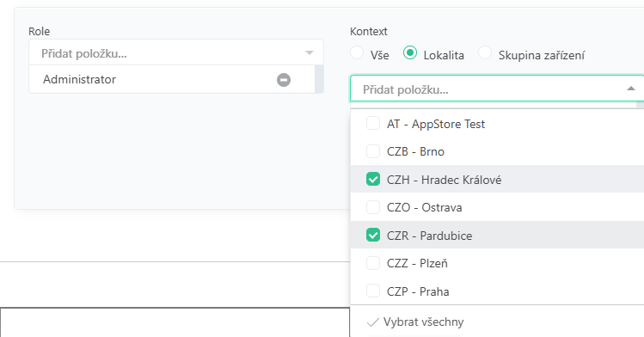
Task: Uncheck the CZR - Pardubice checkbox
Action: 373,236
